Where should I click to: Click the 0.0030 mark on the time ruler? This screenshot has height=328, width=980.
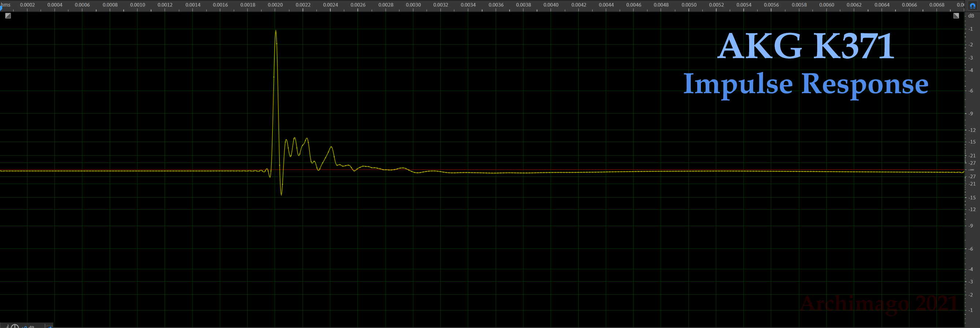click(x=413, y=5)
